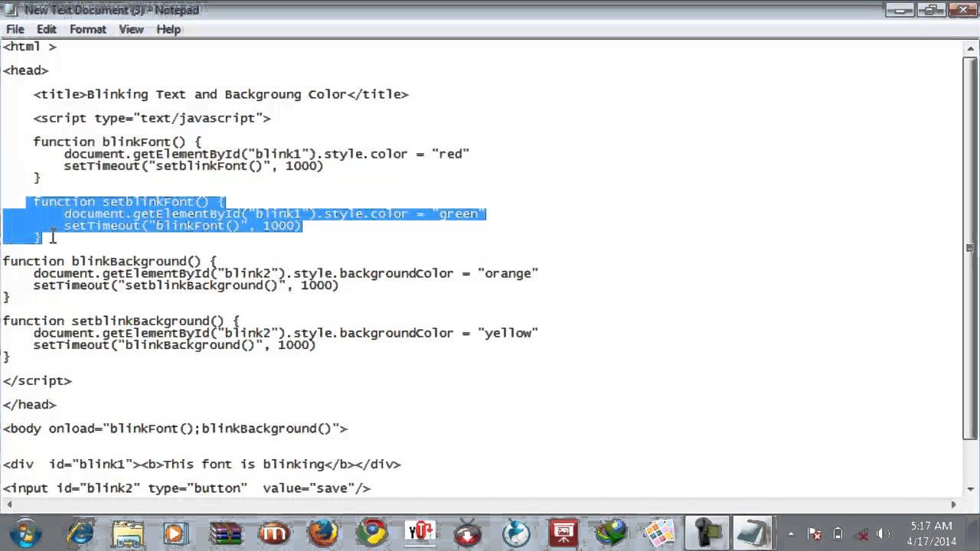Click the '<body onload=' line

tap(175, 429)
